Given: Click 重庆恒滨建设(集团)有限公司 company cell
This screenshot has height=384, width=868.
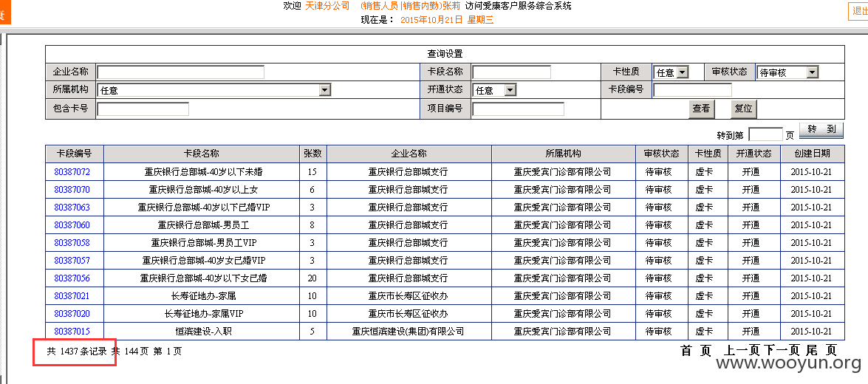Looking at the screenshot, I should point(409,332).
